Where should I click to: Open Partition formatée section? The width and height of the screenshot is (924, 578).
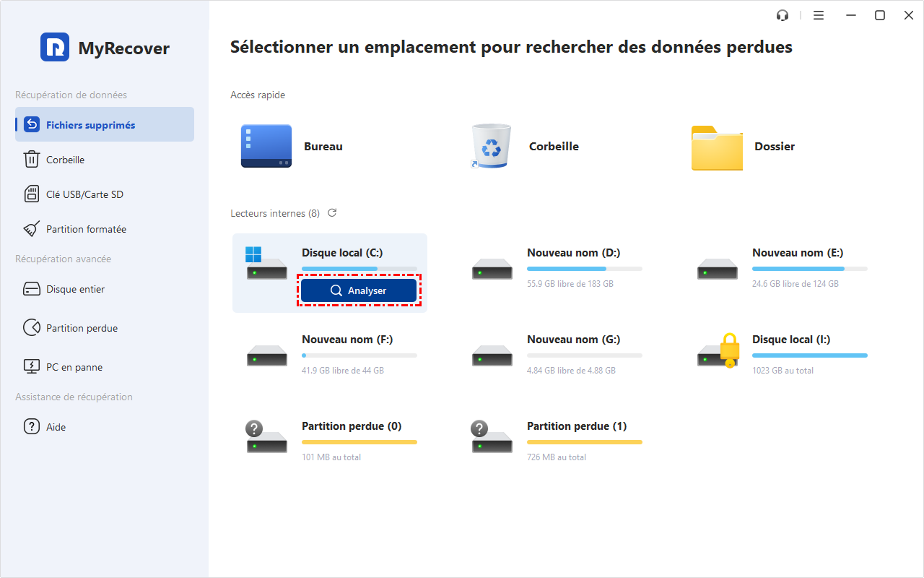click(x=86, y=229)
